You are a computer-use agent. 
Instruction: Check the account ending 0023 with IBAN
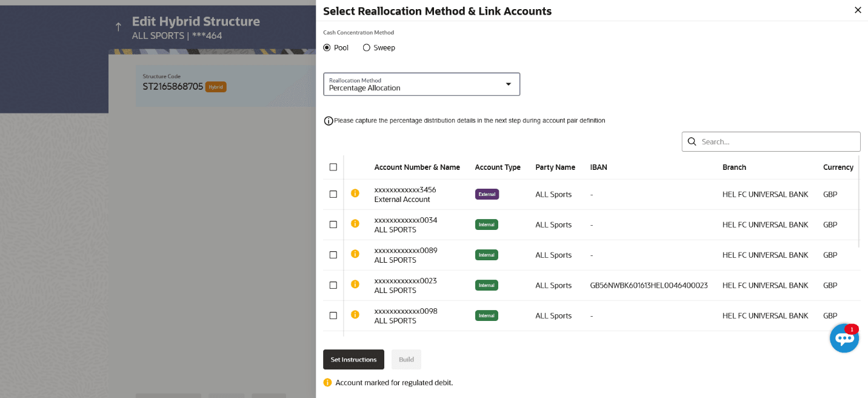pyautogui.click(x=333, y=285)
